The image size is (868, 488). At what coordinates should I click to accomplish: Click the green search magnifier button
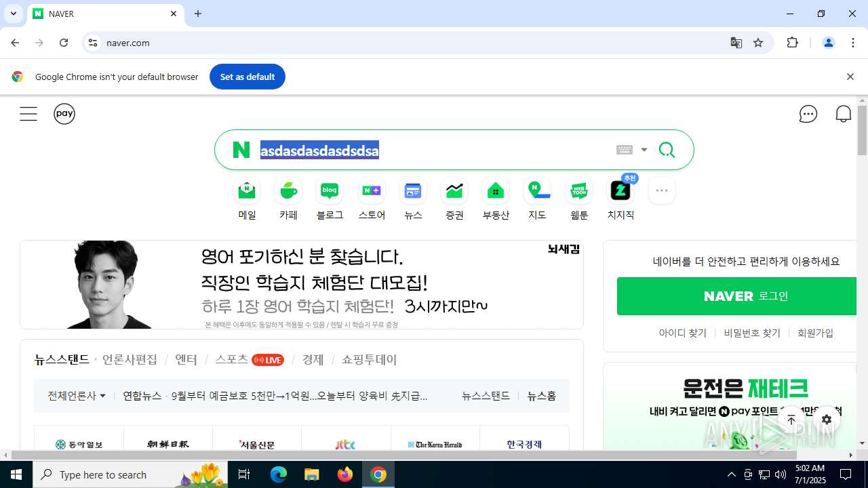click(667, 150)
